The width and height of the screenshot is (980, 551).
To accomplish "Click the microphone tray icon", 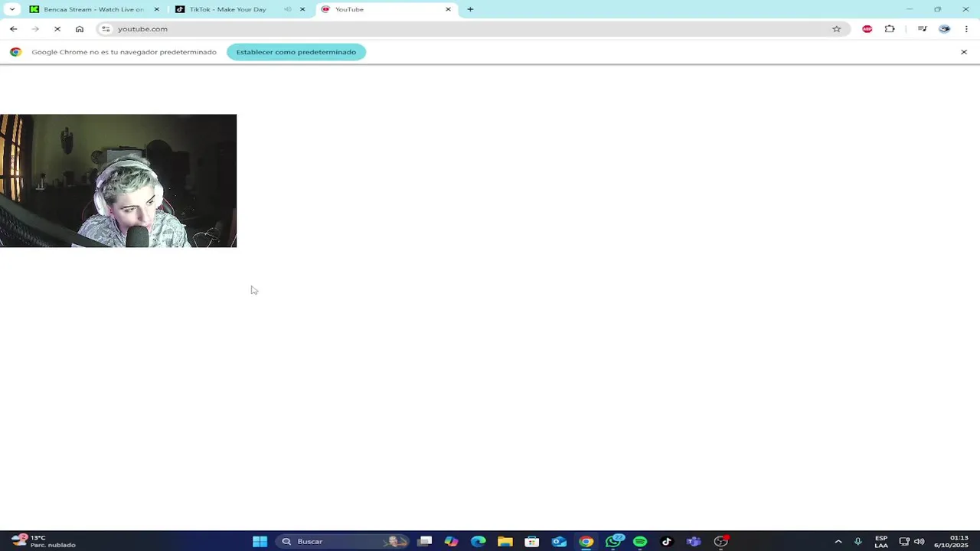I will coord(858,542).
